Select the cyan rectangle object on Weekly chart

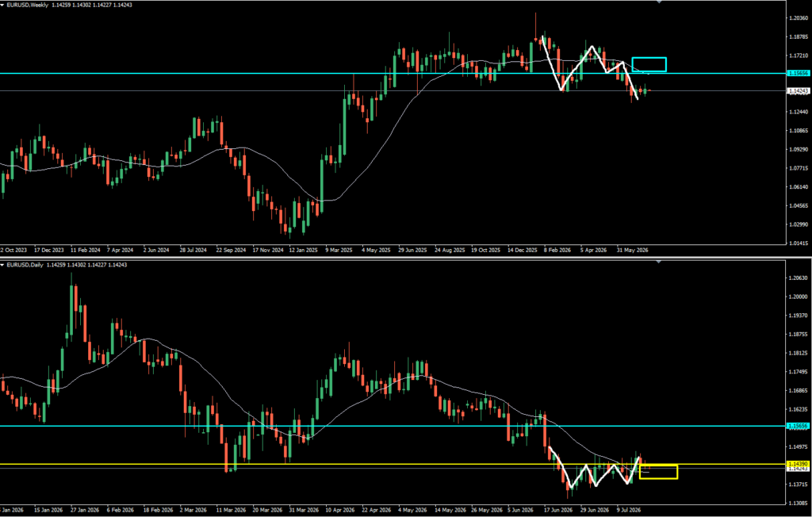[x=649, y=64]
